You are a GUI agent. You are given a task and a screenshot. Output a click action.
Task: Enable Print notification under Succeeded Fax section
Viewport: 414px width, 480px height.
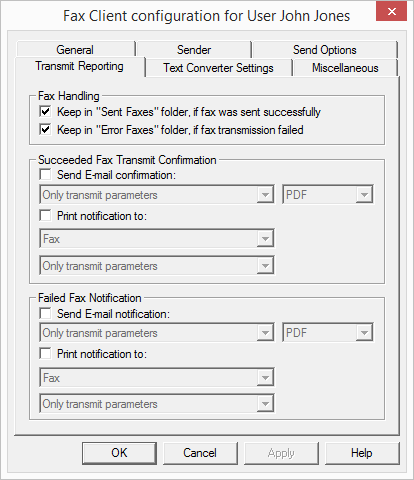pos(45,216)
